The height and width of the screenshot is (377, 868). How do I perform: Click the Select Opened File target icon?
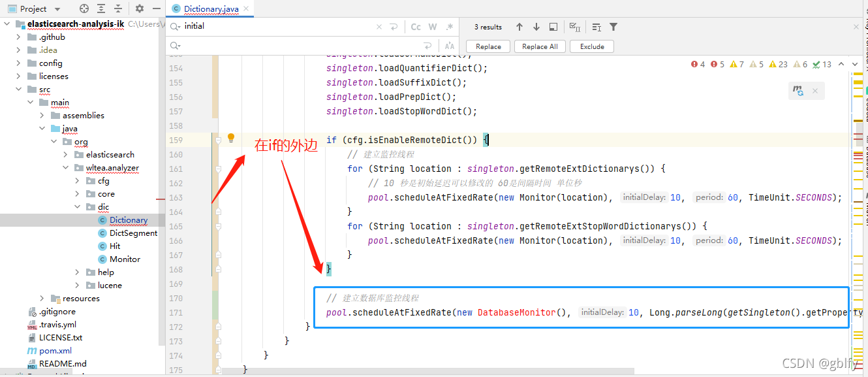pos(84,8)
